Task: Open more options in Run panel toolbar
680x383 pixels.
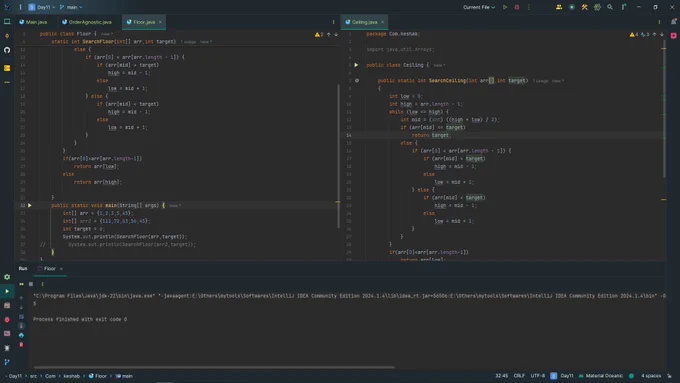Action: pyautogui.click(x=42, y=284)
